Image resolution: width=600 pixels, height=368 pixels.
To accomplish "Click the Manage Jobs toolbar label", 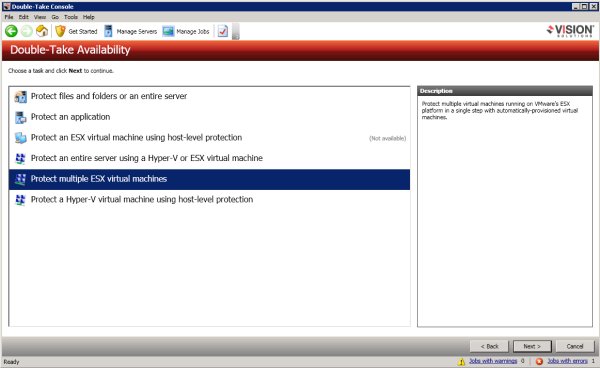I will [193, 31].
